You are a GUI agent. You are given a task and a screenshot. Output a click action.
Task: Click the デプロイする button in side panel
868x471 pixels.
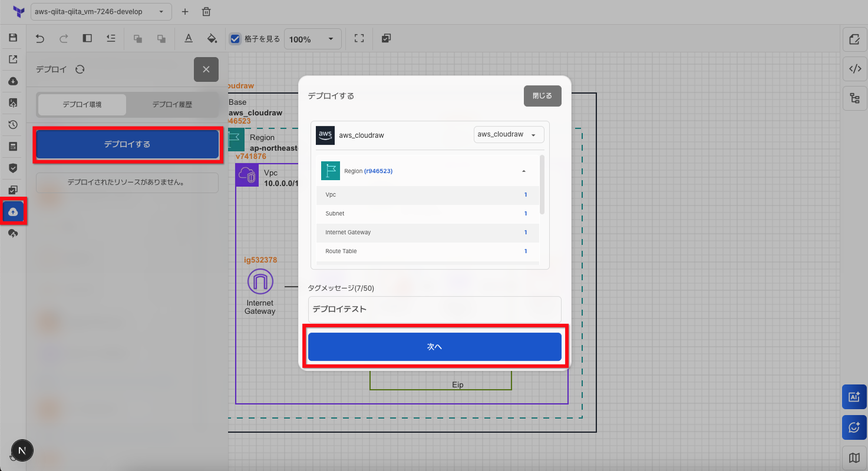tap(127, 144)
